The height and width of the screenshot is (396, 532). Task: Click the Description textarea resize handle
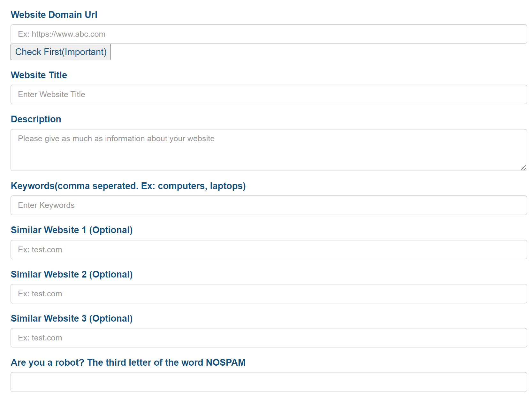click(x=524, y=168)
